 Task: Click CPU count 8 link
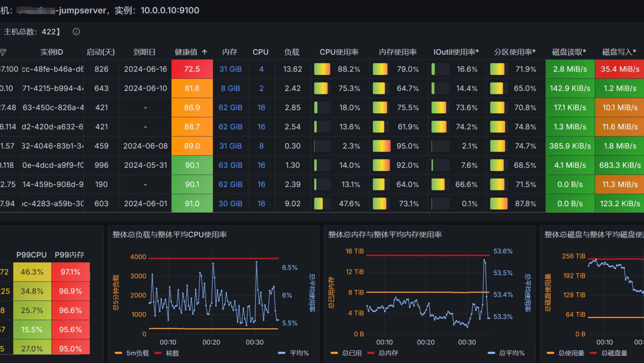point(261,146)
